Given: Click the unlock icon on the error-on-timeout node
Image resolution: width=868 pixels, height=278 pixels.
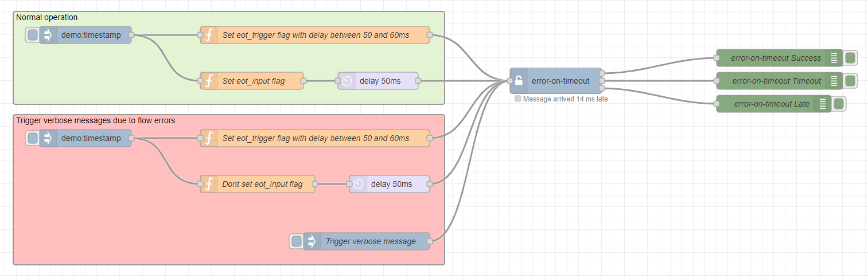Looking at the screenshot, I should tap(519, 81).
